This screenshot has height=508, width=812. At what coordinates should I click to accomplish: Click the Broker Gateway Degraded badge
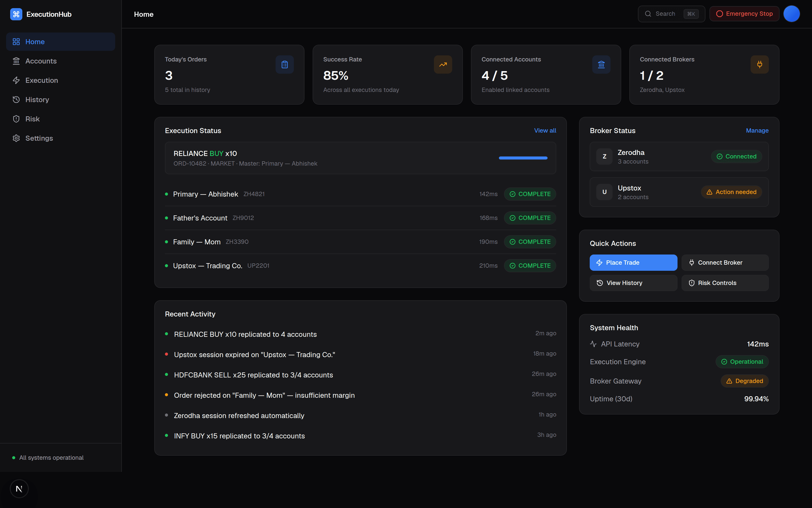tap(745, 381)
